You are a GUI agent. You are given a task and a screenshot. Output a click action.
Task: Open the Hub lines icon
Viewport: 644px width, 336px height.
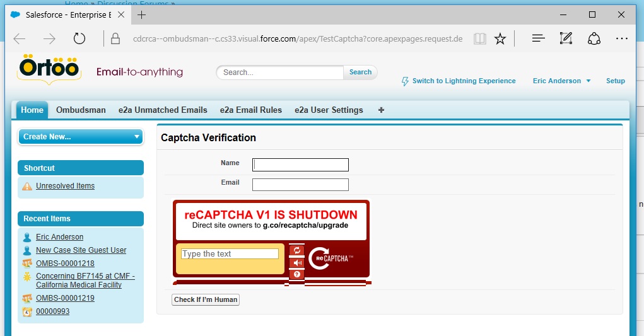click(x=538, y=38)
